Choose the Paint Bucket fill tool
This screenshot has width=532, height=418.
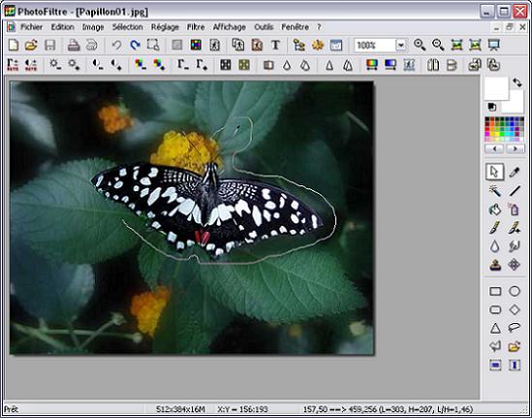point(495,209)
